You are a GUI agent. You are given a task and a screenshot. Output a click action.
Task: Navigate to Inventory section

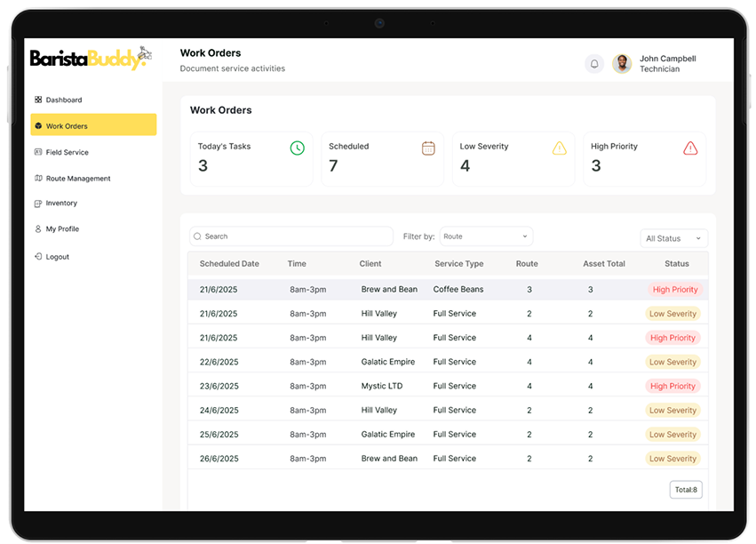coord(61,204)
